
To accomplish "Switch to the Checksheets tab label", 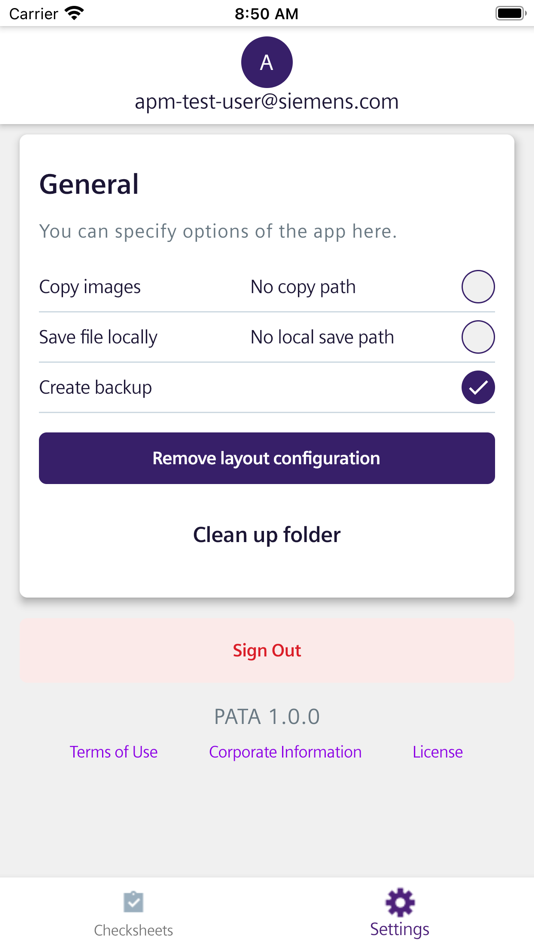I will [133, 930].
